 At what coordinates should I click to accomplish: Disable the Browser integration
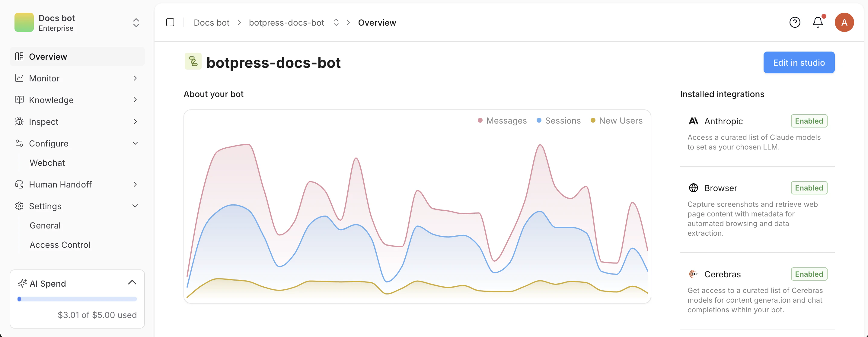tap(809, 187)
